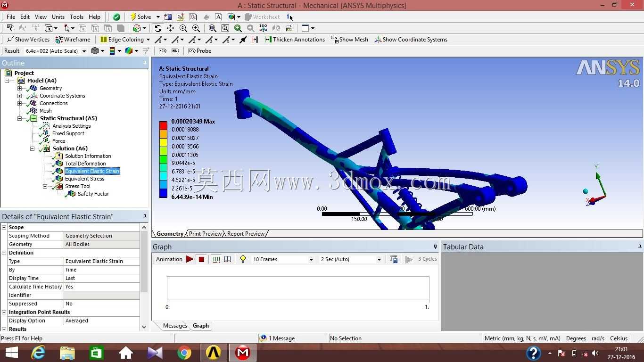Open the 2 Sec (Auto) dropdown

379,259
